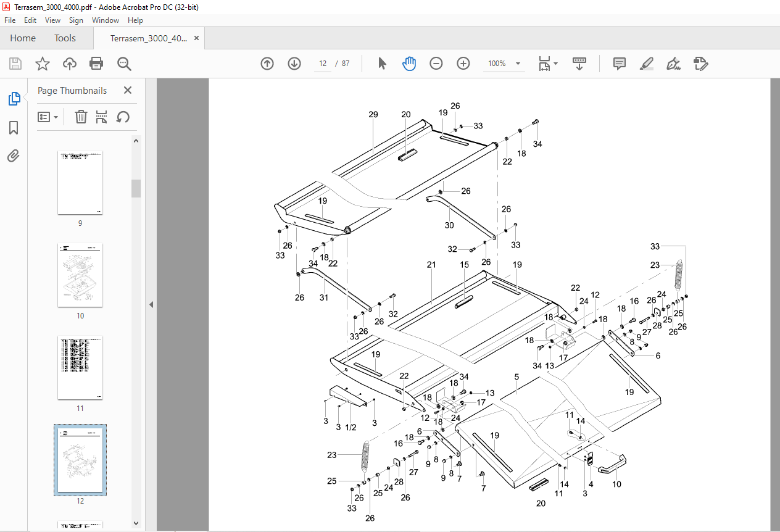Switch to the Tools tab
780x532 pixels.
pos(65,38)
